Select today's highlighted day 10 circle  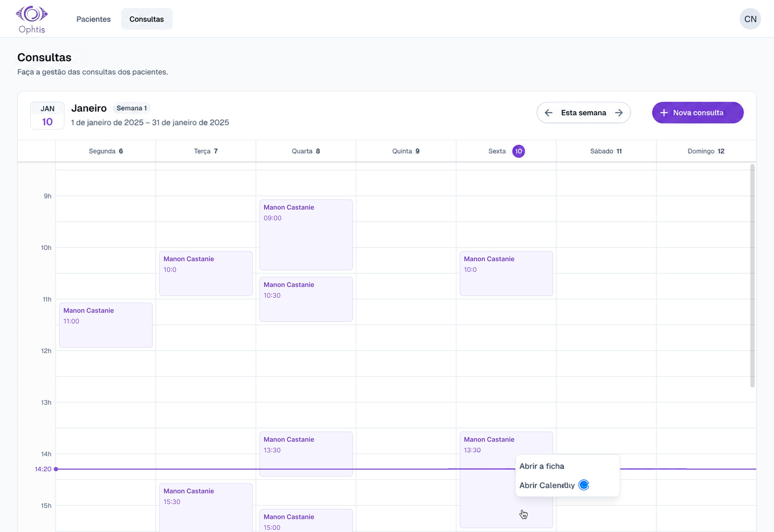(518, 151)
